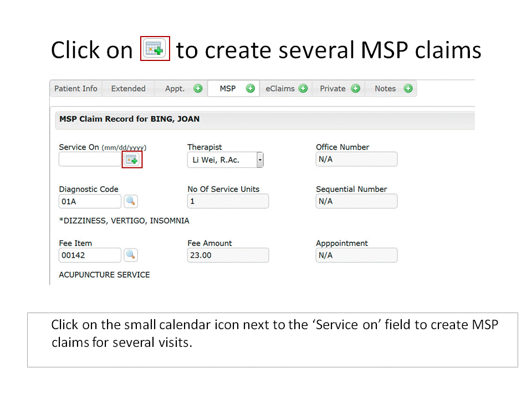Click the calendar icon in the slide title
This screenshot has width=532, height=399.
tap(155, 49)
